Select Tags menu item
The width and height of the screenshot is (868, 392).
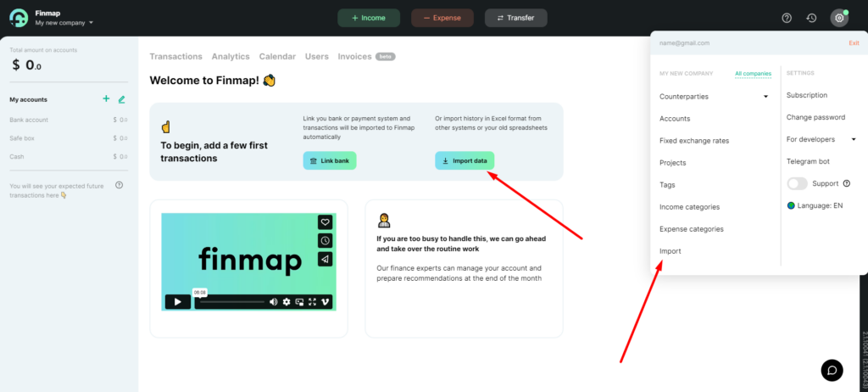tap(667, 185)
